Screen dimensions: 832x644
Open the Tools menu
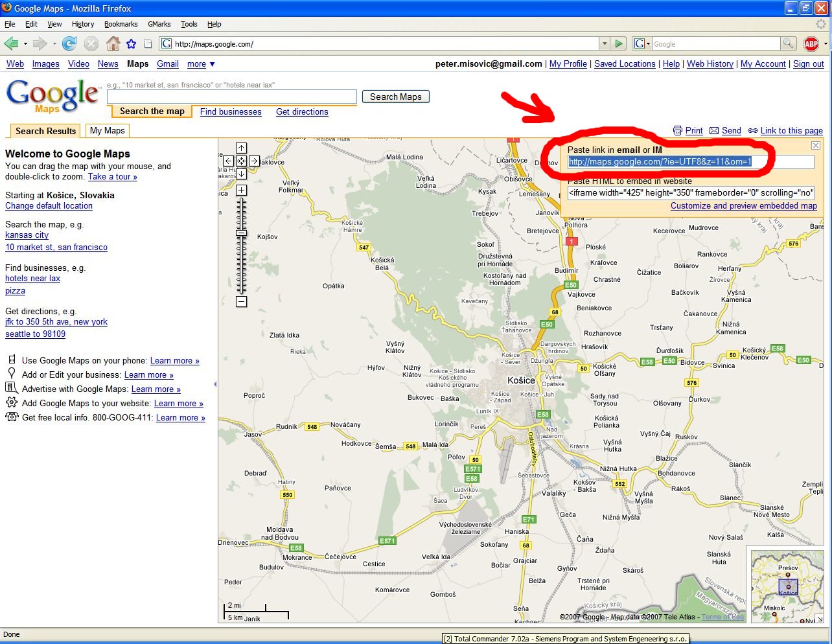pyautogui.click(x=189, y=24)
